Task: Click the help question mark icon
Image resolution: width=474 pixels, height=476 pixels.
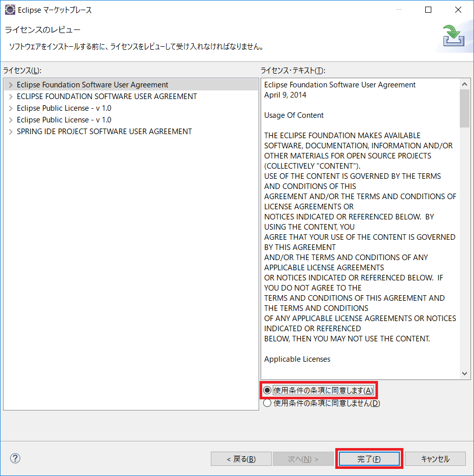Action: pyautogui.click(x=15, y=458)
